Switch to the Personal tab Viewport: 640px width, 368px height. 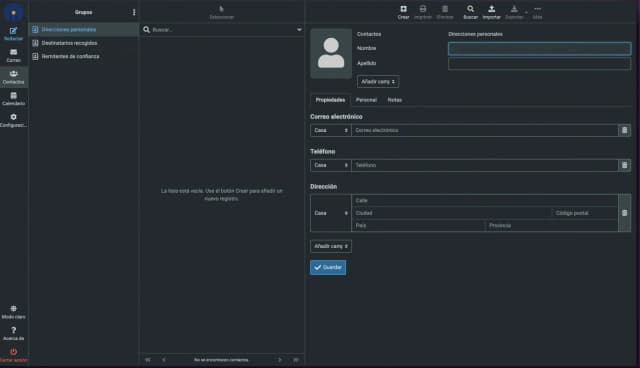pos(366,100)
